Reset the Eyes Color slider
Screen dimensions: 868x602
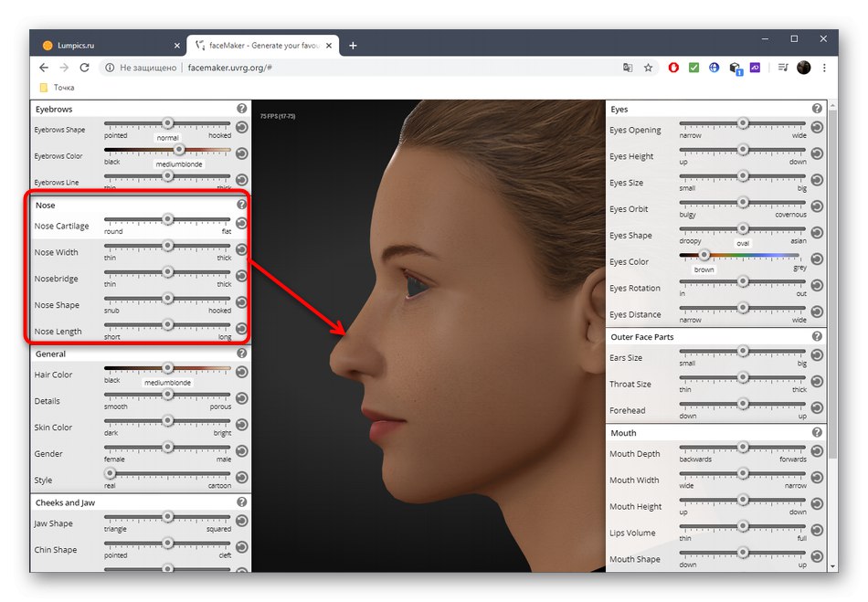[816, 259]
